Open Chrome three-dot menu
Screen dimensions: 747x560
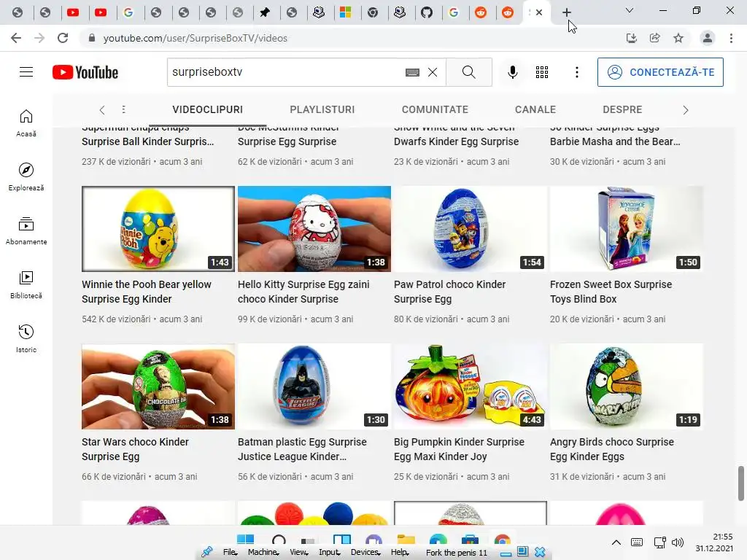point(731,38)
